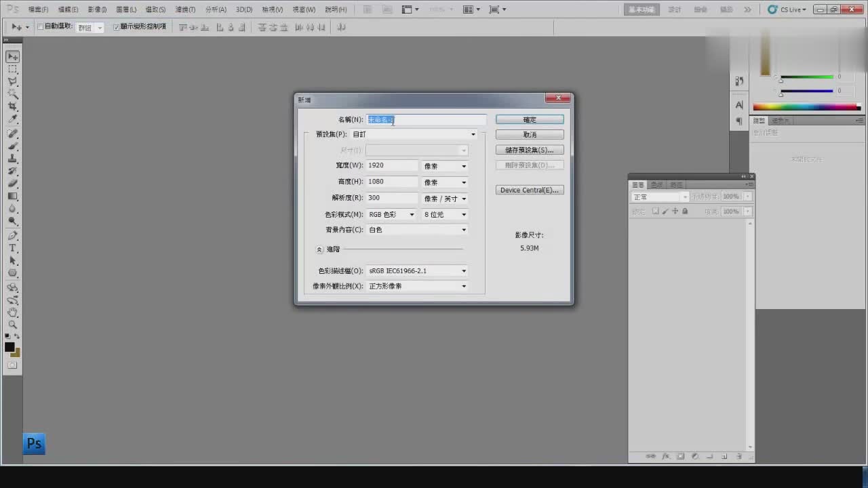Open the History panel icon in dock
The width and height of the screenshot is (868, 488).
click(739, 81)
